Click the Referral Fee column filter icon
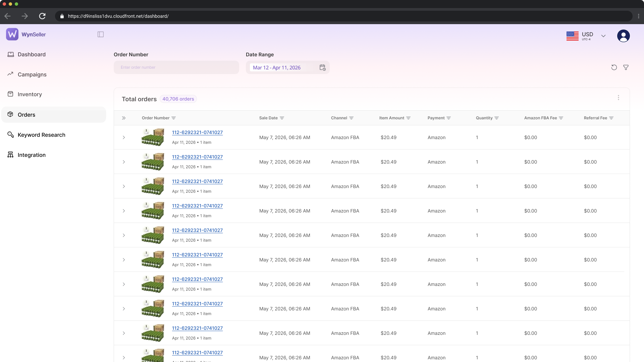 click(x=611, y=118)
